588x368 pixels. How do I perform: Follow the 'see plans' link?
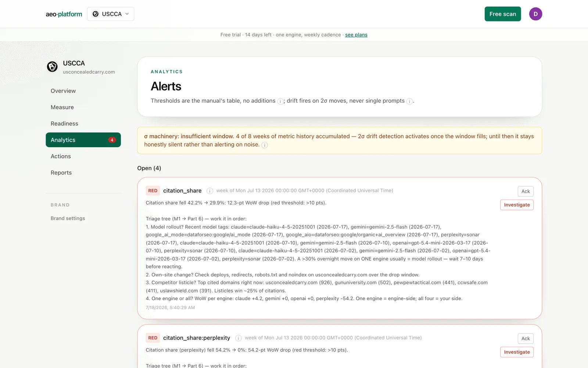coord(356,35)
